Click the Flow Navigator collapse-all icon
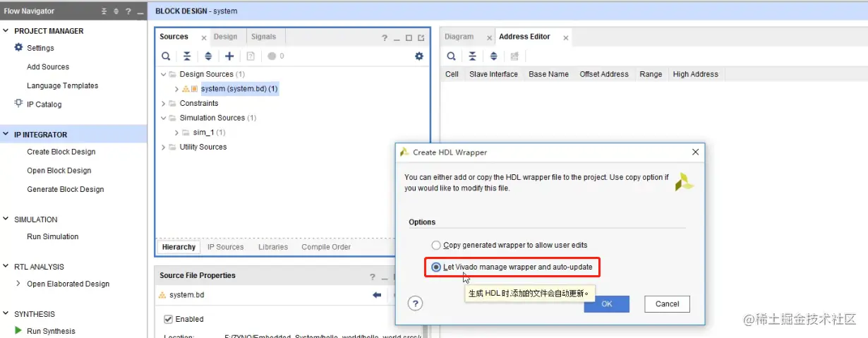Image resolution: width=868 pixels, height=338 pixels. click(104, 11)
